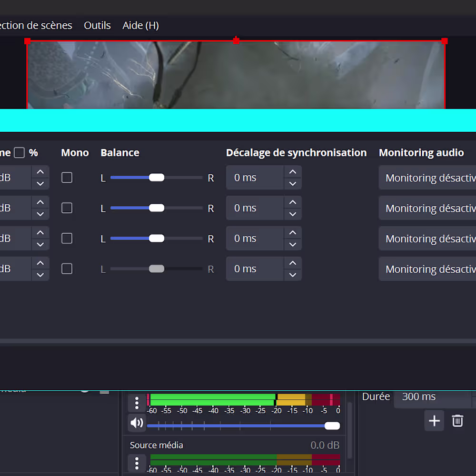Click the green volume meter above the speaker icon
Viewport: 476px width, 476px height.
pyautogui.click(x=243, y=399)
